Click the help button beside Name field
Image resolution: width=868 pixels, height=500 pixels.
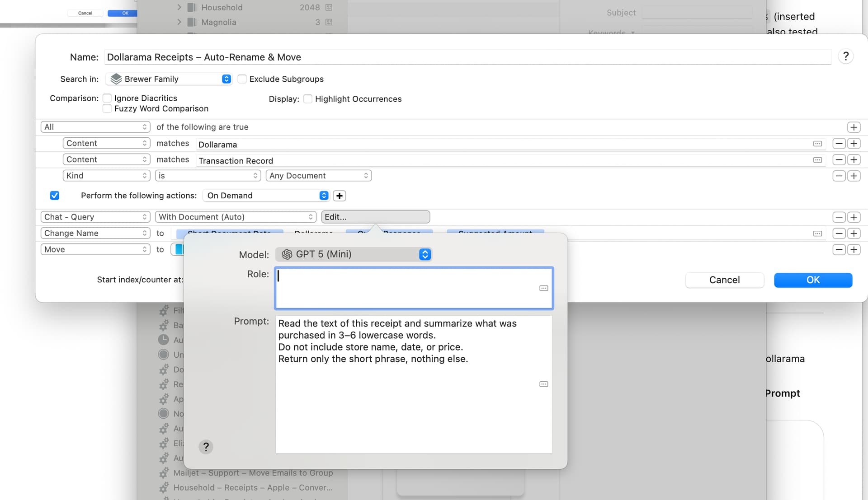click(x=845, y=56)
